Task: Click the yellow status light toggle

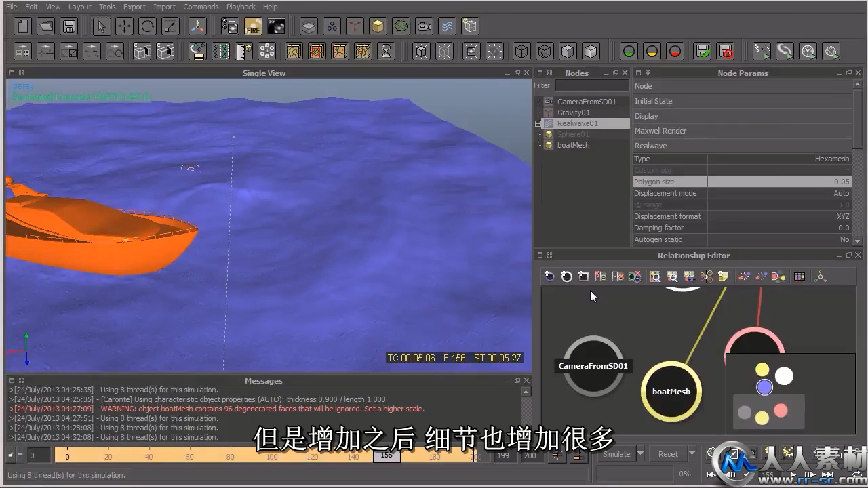Action: pos(652,52)
